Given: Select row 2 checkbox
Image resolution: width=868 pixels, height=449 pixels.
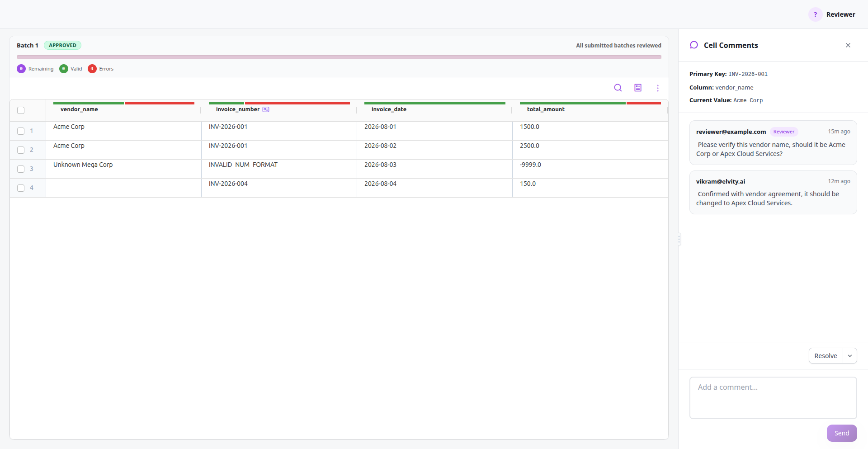Looking at the screenshot, I should point(21,150).
